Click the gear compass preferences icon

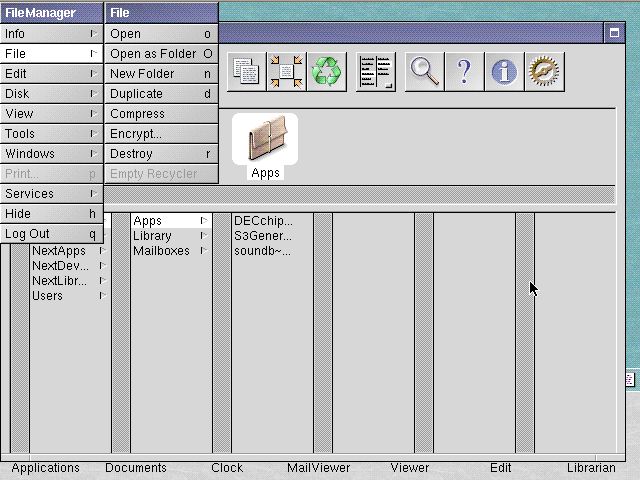(x=544, y=72)
